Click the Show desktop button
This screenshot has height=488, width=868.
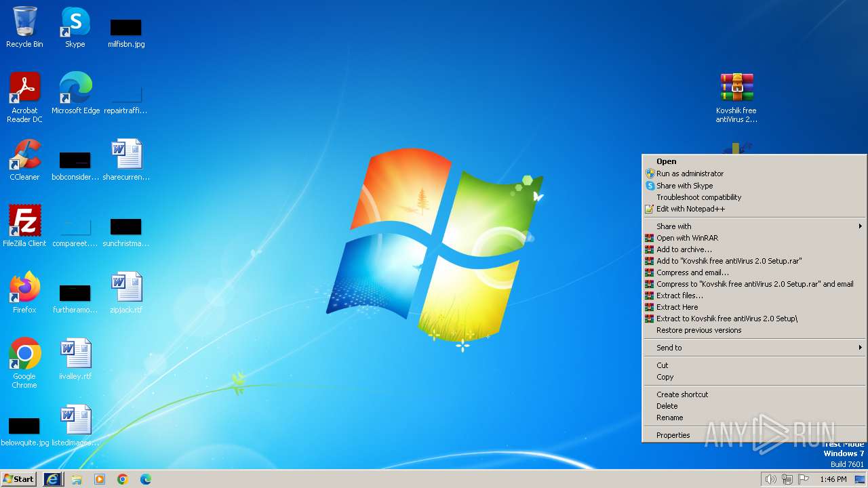(860, 479)
